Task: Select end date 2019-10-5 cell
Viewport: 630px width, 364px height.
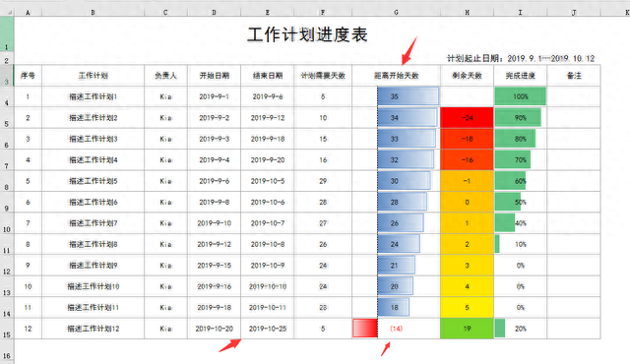Action: pyautogui.click(x=268, y=181)
